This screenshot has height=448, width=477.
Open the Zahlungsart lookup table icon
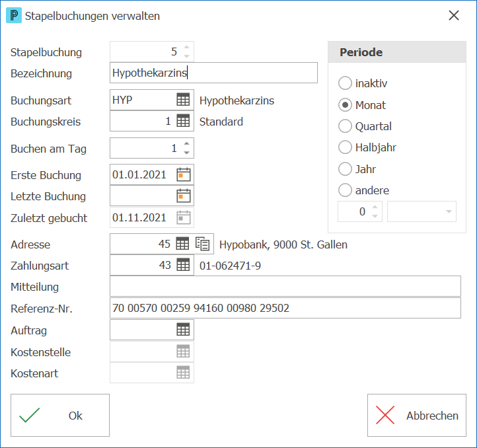(183, 265)
